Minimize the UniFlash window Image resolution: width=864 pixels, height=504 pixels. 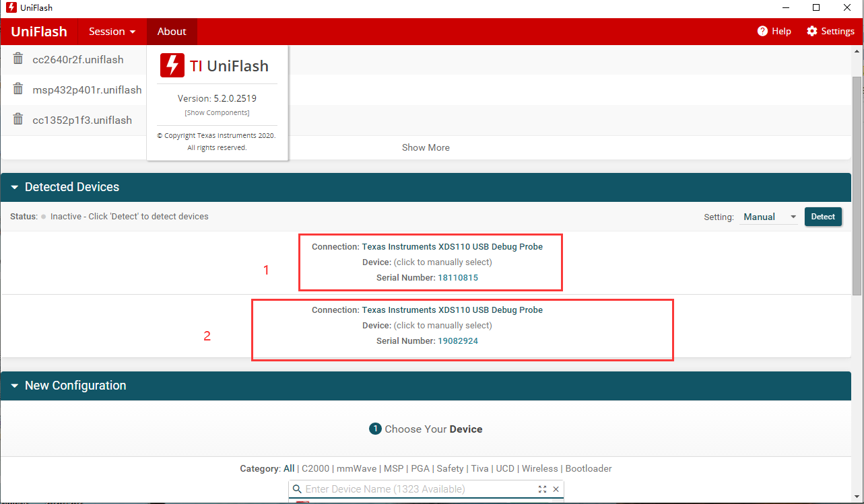[x=785, y=8]
